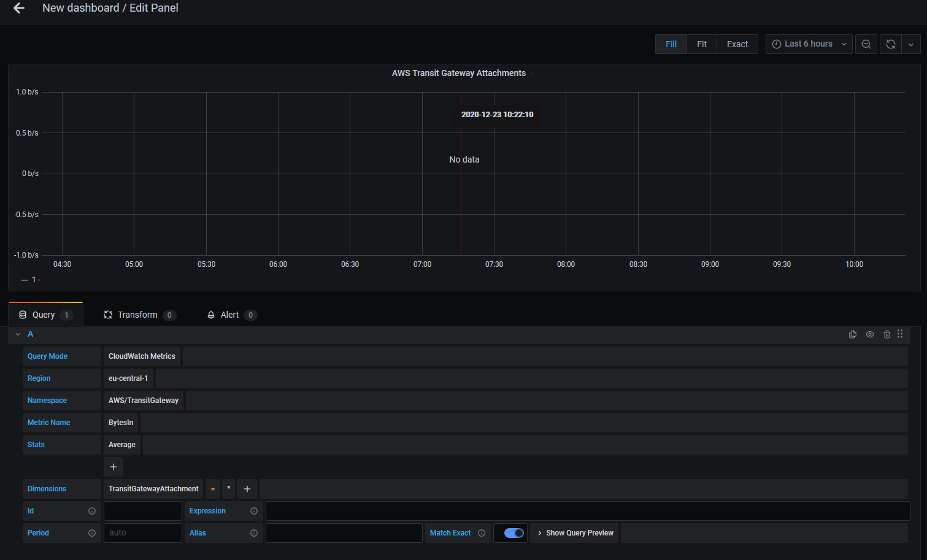Open CloudWatch Metrics query mode dropdown
Screen dimensions: 927x560
point(142,356)
